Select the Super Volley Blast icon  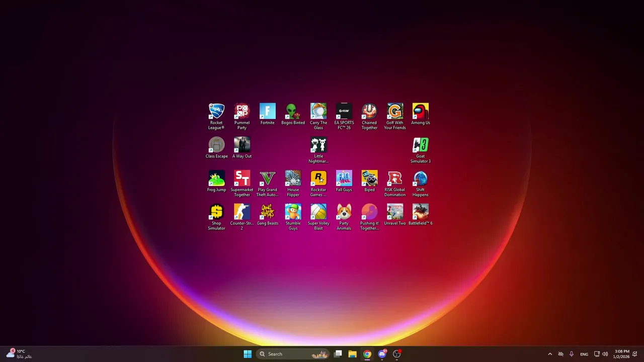(x=318, y=217)
